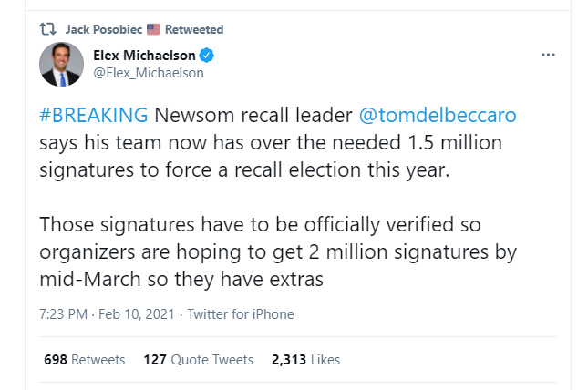Screen dimensions: 588x390
Task: Click the bold 2,313 likes count
Action: pos(289,360)
